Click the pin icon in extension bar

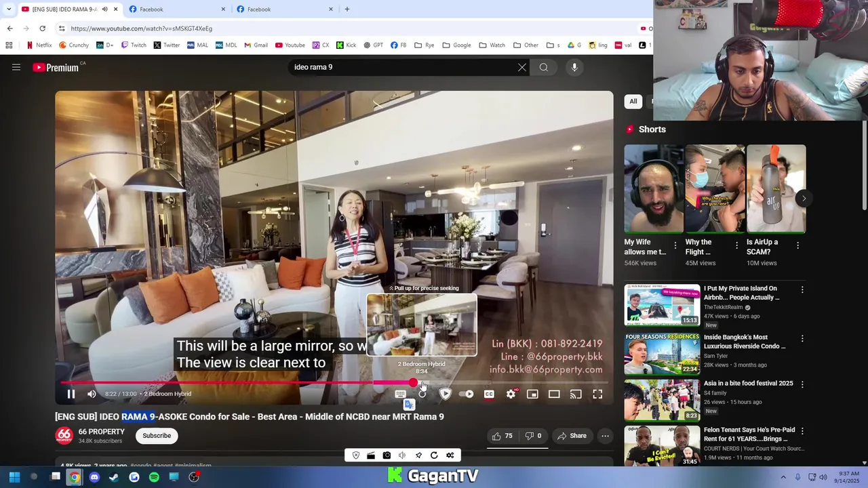[x=418, y=455]
